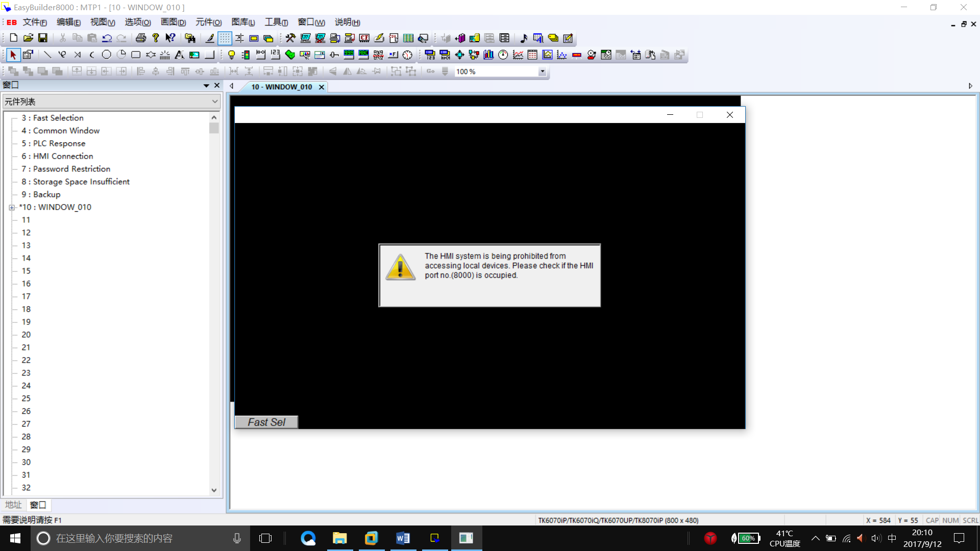The height and width of the screenshot is (551, 980).
Task: Click the Fast Sel button
Action: coord(266,422)
